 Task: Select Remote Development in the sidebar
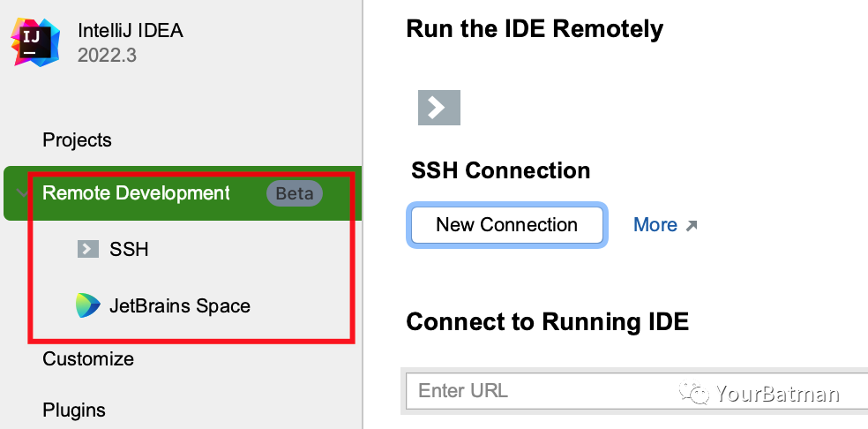136,192
